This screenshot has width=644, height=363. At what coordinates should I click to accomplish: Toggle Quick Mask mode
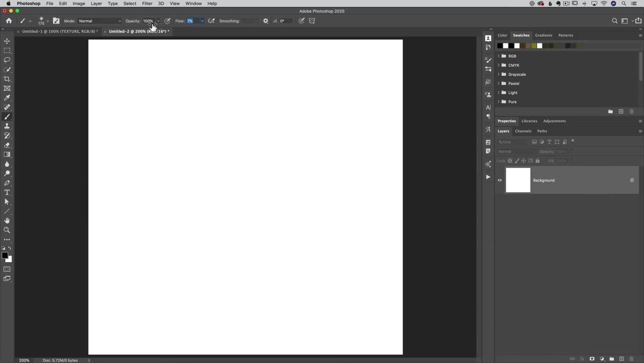(x=7, y=269)
